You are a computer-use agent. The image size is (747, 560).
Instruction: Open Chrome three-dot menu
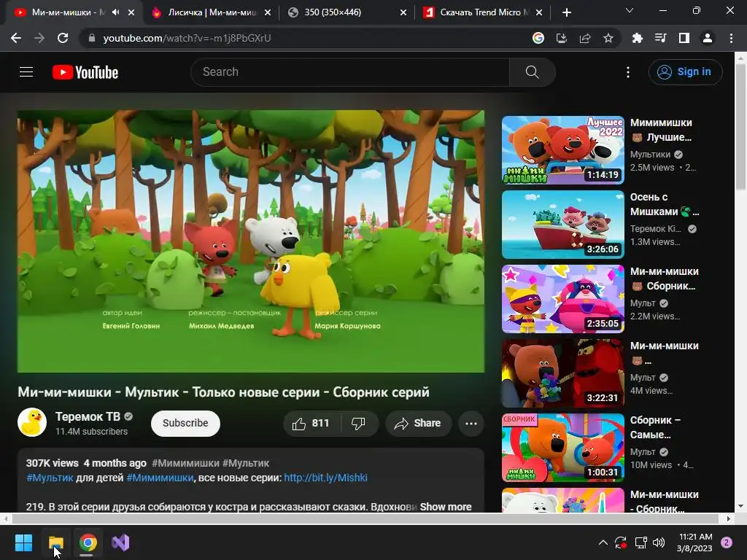[x=731, y=38]
